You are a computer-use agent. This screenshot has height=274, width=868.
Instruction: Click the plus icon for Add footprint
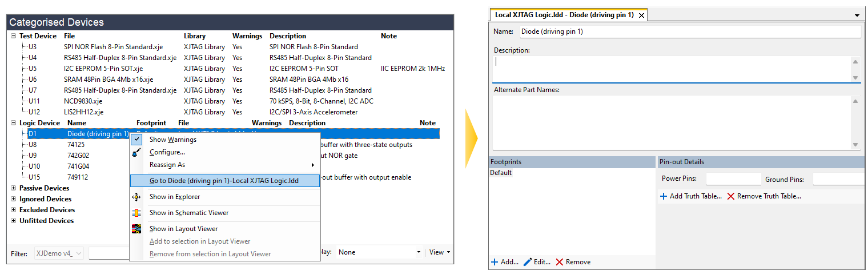pos(495,262)
